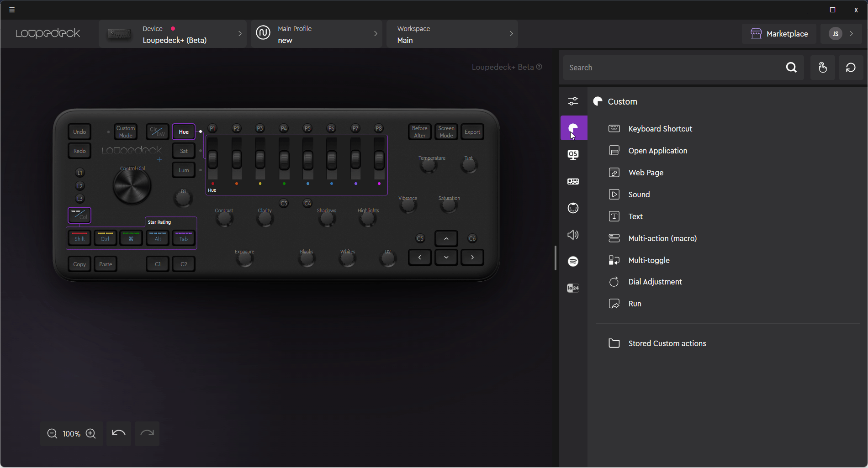Toggle the Lum mode button
Image resolution: width=868 pixels, height=468 pixels.
(x=184, y=170)
